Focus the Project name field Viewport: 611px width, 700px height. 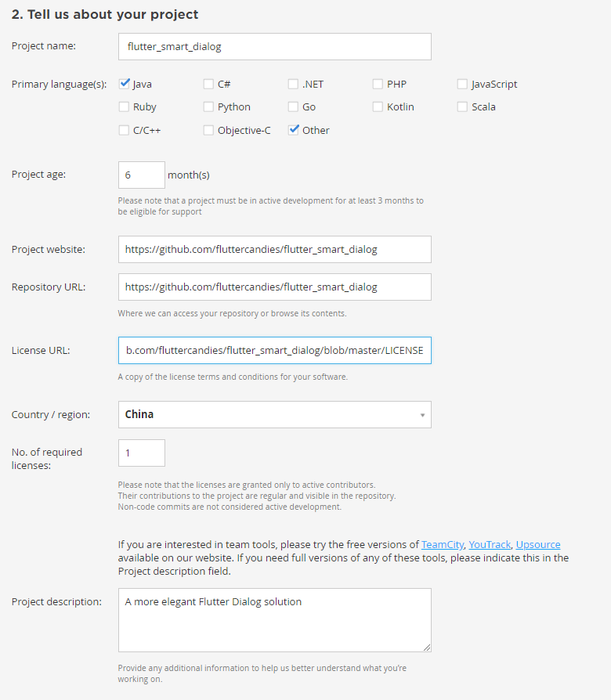(x=275, y=46)
